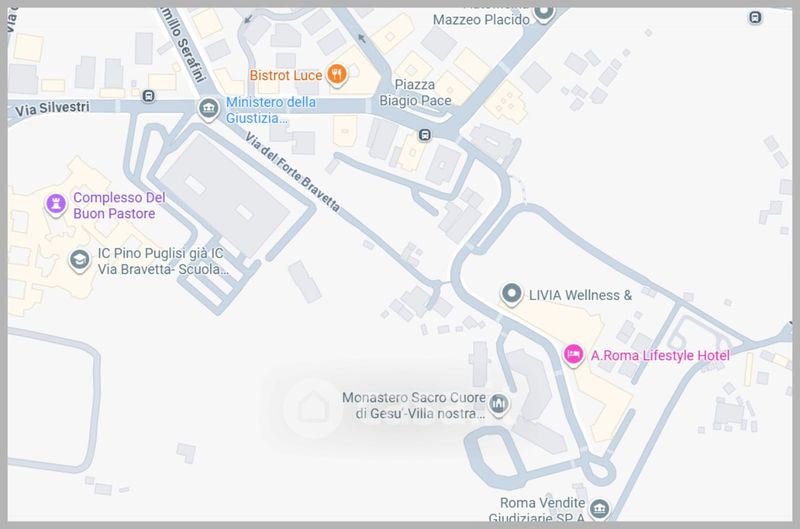The height and width of the screenshot is (529, 800).
Task: Click the Monastero Sacro Cuore di Gesu' text
Action: 414,405
